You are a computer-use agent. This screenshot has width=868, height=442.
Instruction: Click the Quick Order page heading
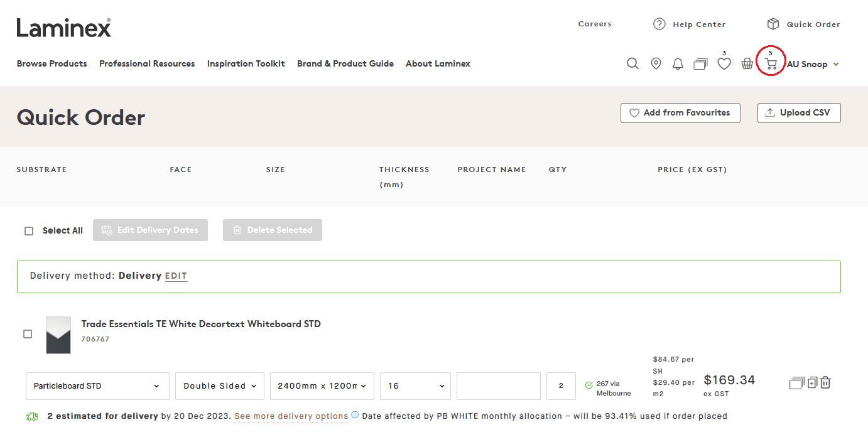coord(81,117)
